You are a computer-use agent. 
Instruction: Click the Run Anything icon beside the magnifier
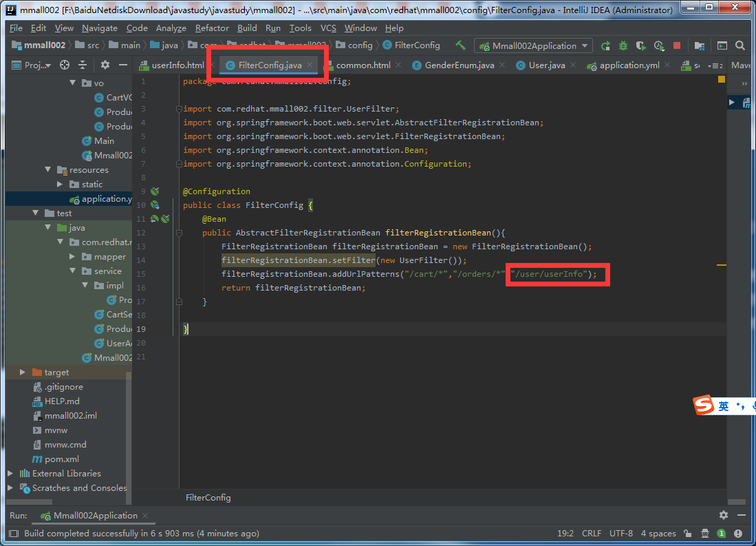click(x=722, y=46)
